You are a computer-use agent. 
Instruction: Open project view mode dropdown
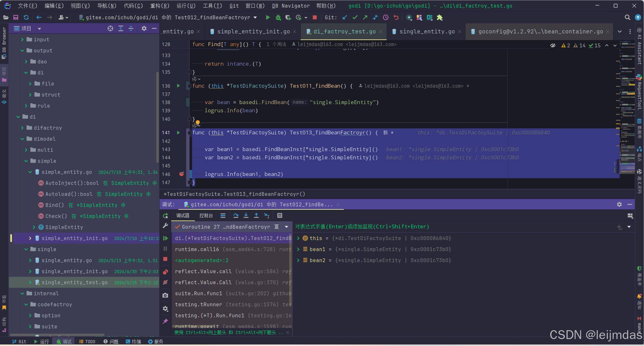click(39, 28)
